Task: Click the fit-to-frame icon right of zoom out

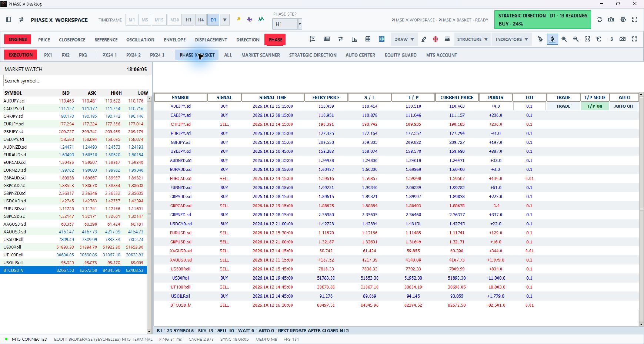Action: point(587,39)
